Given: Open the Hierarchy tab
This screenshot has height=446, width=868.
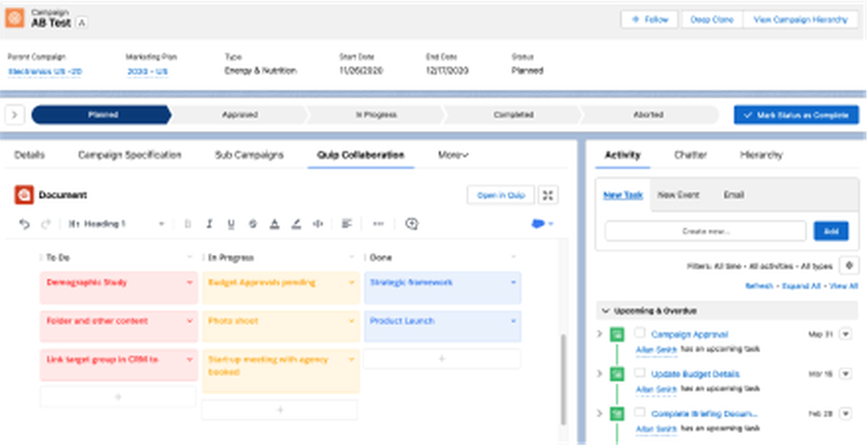Looking at the screenshot, I should (x=761, y=155).
